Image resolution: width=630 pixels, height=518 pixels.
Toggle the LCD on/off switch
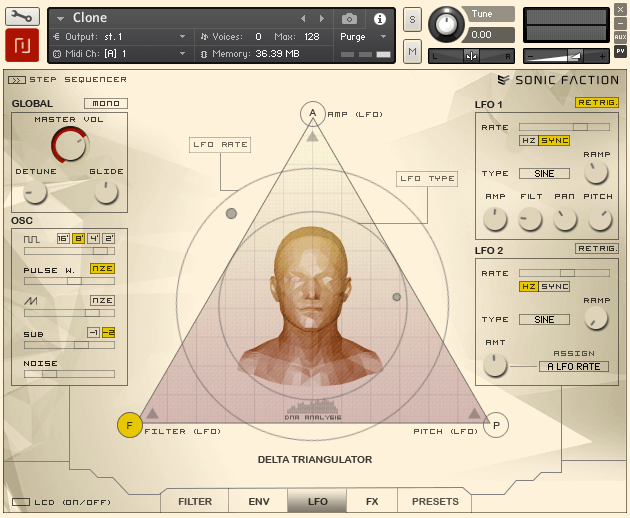21,502
